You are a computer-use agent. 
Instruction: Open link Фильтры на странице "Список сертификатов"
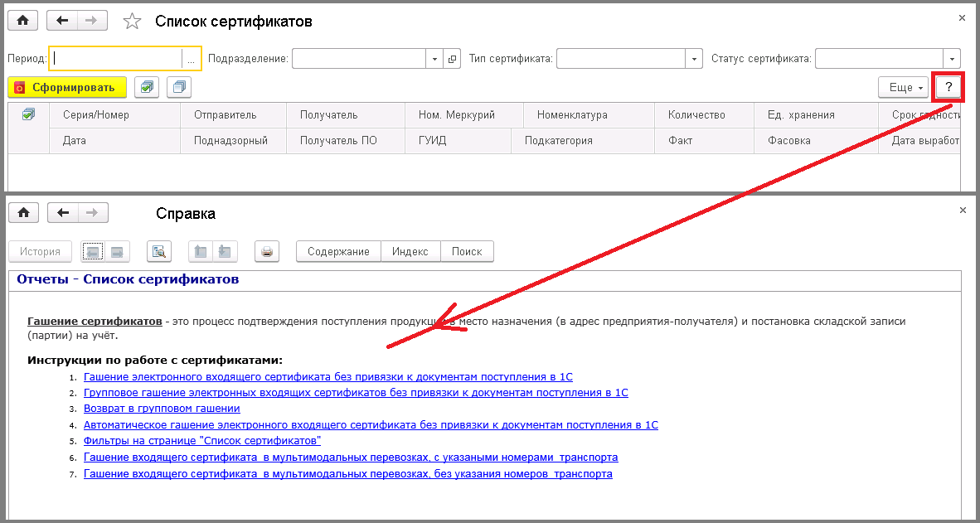202,441
